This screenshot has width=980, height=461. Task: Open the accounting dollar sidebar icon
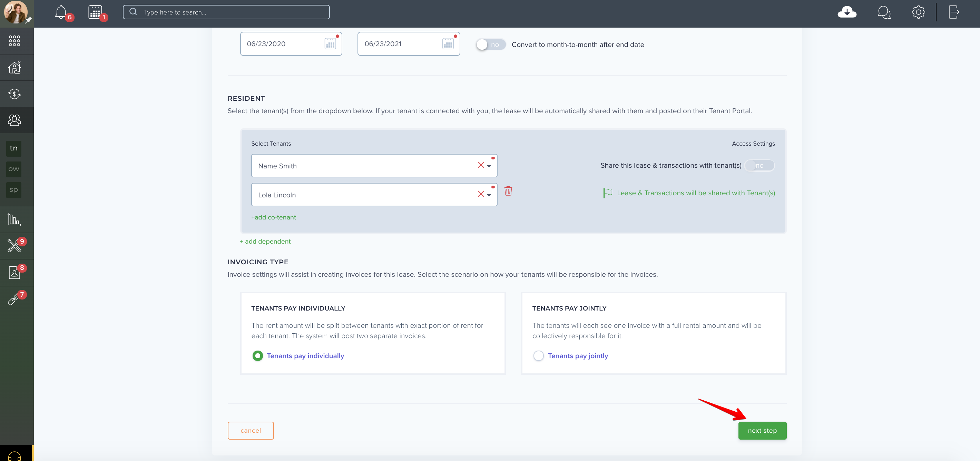14,94
